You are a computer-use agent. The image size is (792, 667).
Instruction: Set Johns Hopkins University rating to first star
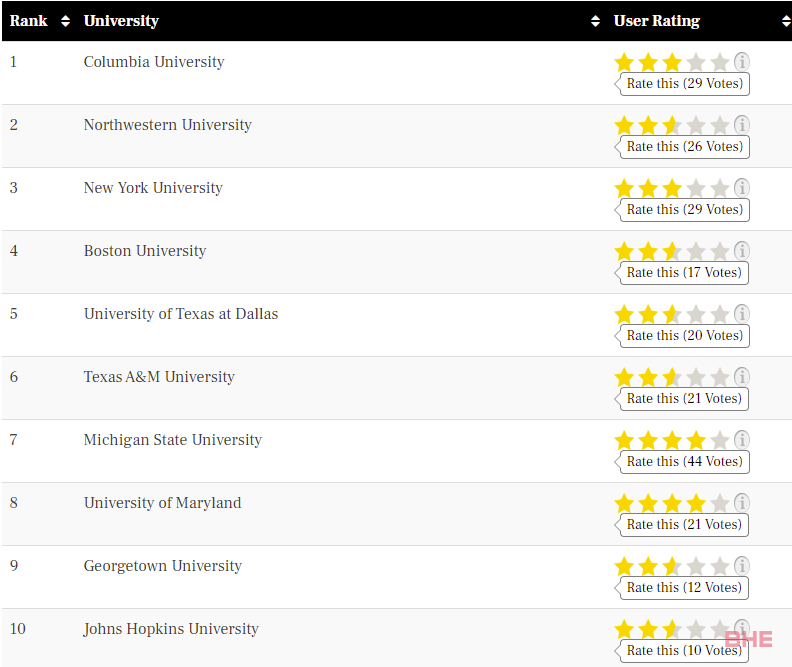click(x=624, y=629)
